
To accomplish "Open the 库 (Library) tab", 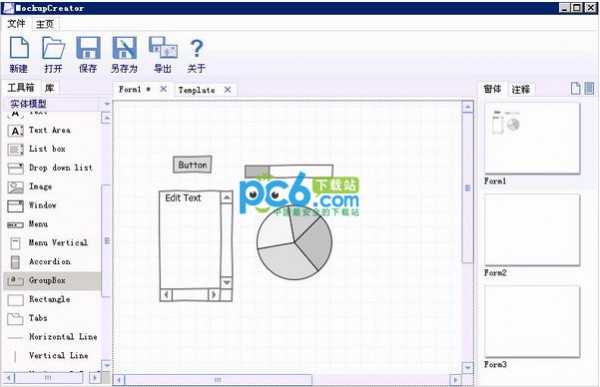I will pyautogui.click(x=49, y=88).
